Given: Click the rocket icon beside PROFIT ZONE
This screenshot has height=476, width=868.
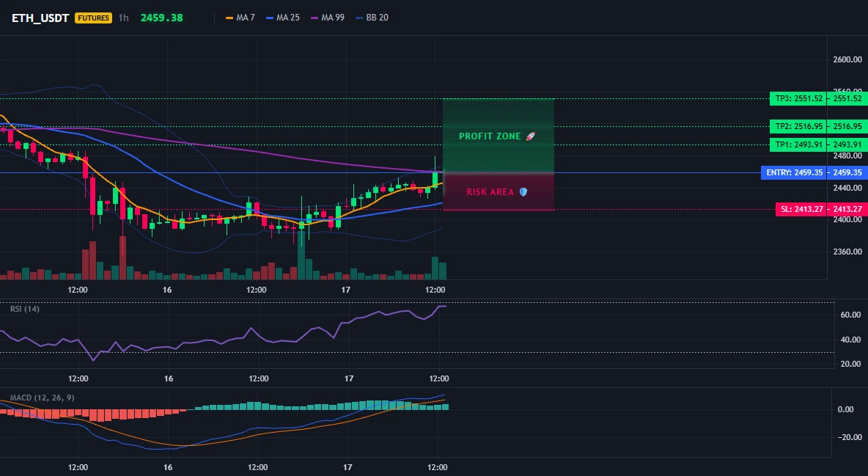Looking at the screenshot, I should tap(530, 136).
